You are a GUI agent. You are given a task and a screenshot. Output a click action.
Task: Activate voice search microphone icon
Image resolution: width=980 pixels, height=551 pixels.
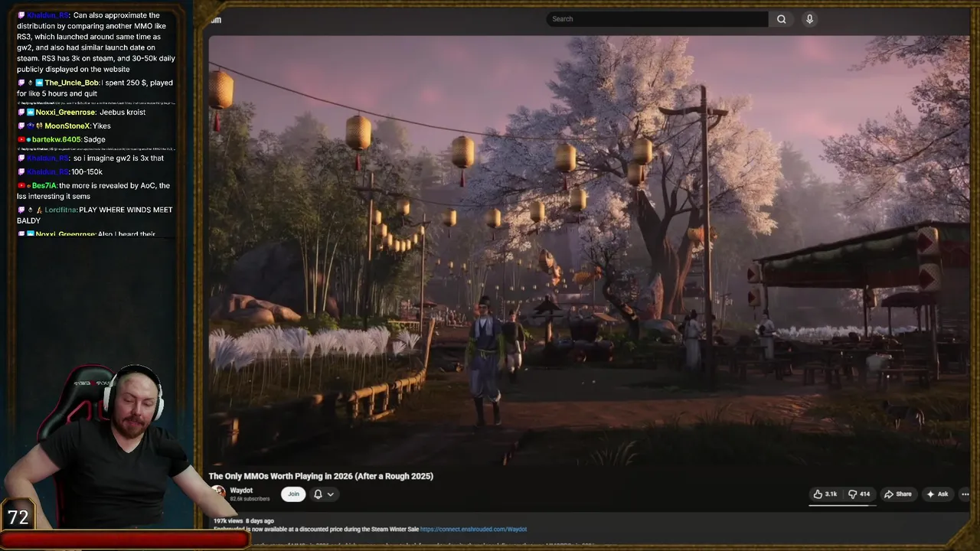coord(809,19)
